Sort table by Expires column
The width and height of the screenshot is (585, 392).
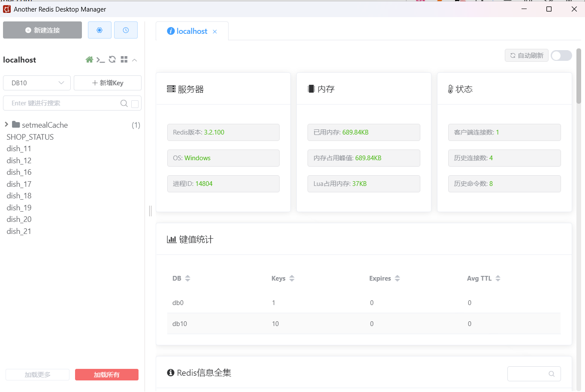pos(397,278)
